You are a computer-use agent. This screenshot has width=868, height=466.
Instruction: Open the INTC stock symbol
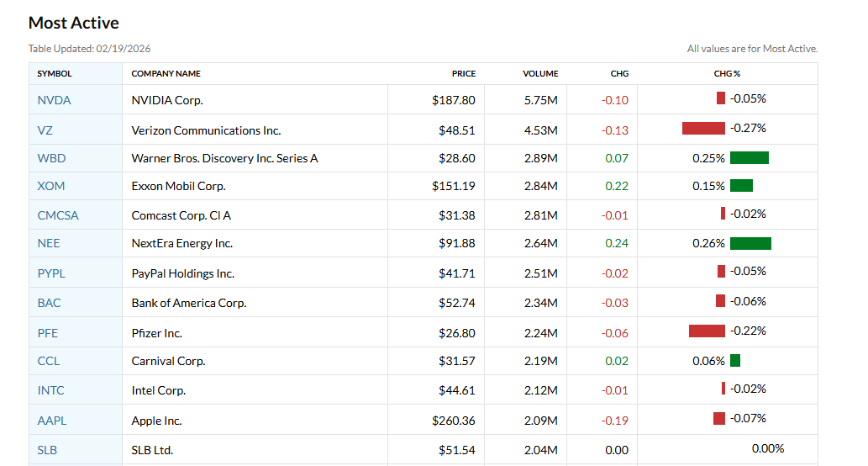[50, 390]
